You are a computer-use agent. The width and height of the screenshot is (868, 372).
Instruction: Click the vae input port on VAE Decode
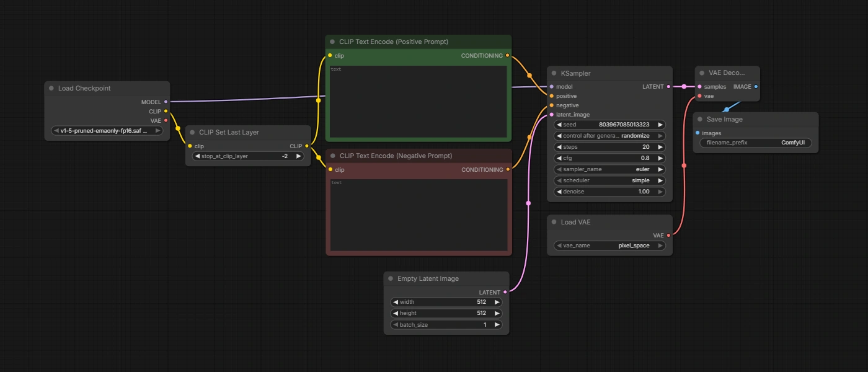click(x=699, y=96)
